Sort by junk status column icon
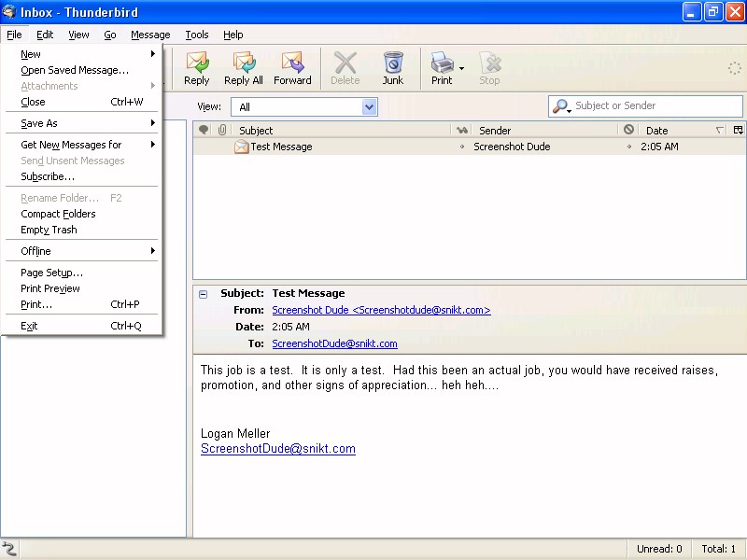The height and width of the screenshot is (560, 747). pos(628,129)
